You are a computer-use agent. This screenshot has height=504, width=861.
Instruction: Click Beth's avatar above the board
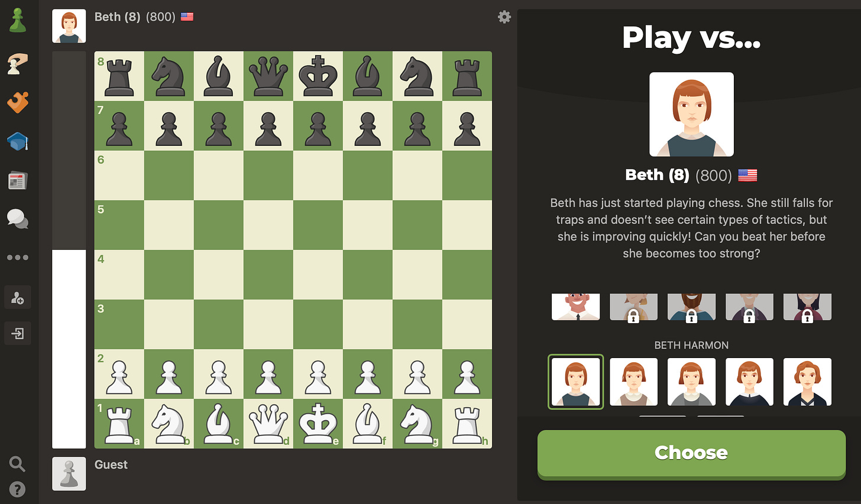[x=69, y=26]
